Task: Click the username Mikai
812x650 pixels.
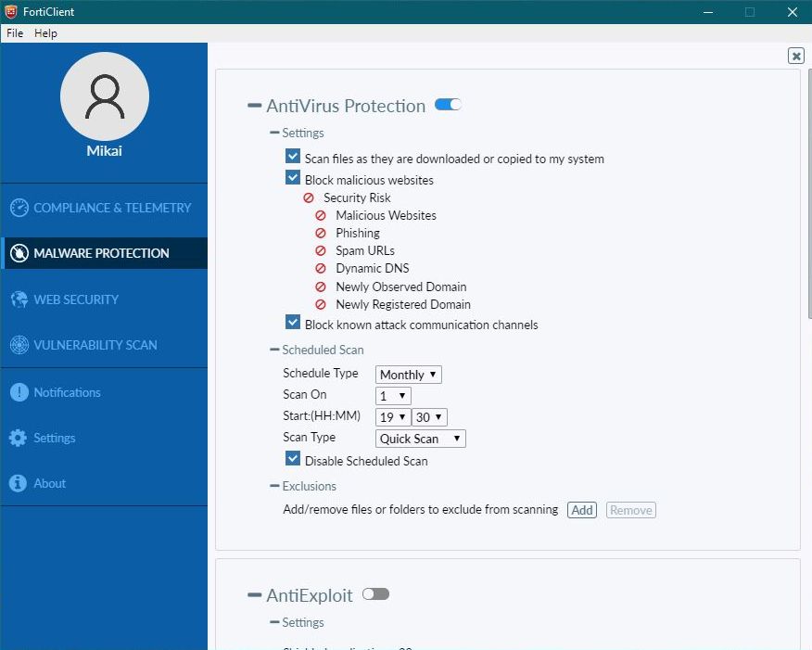Action: pos(105,151)
